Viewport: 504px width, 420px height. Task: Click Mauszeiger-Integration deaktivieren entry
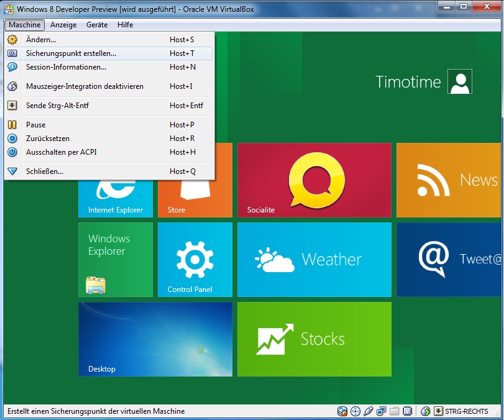[x=109, y=86]
